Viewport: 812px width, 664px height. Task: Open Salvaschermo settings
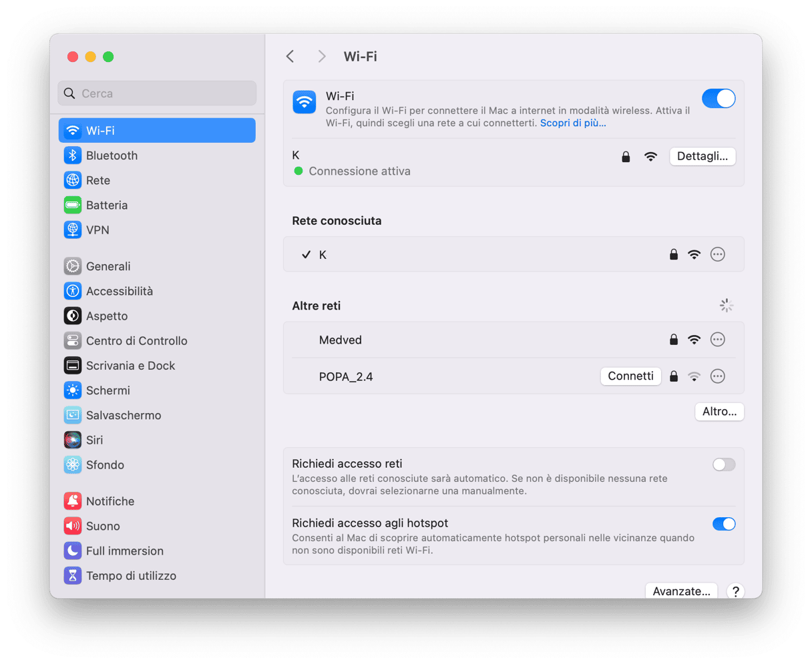click(157, 415)
